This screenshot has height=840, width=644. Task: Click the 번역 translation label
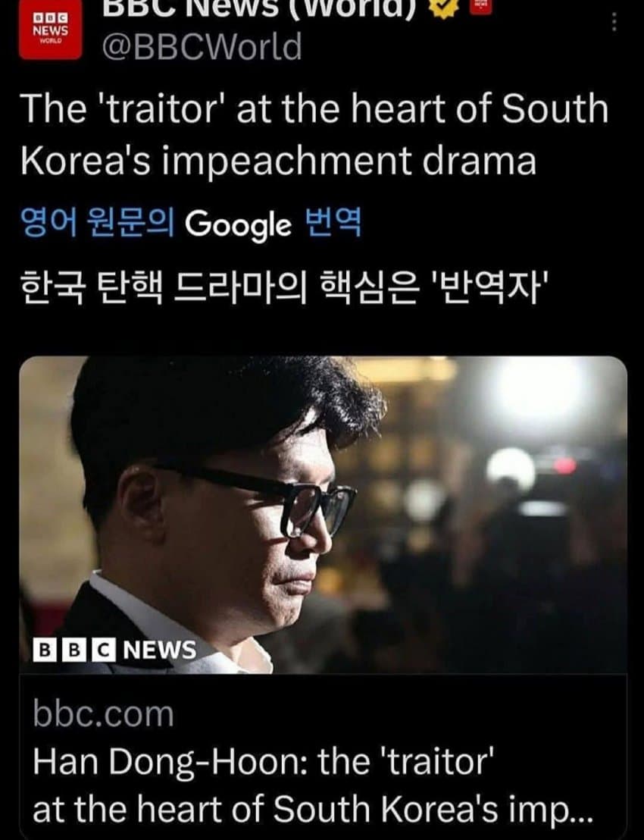pos(333,222)
